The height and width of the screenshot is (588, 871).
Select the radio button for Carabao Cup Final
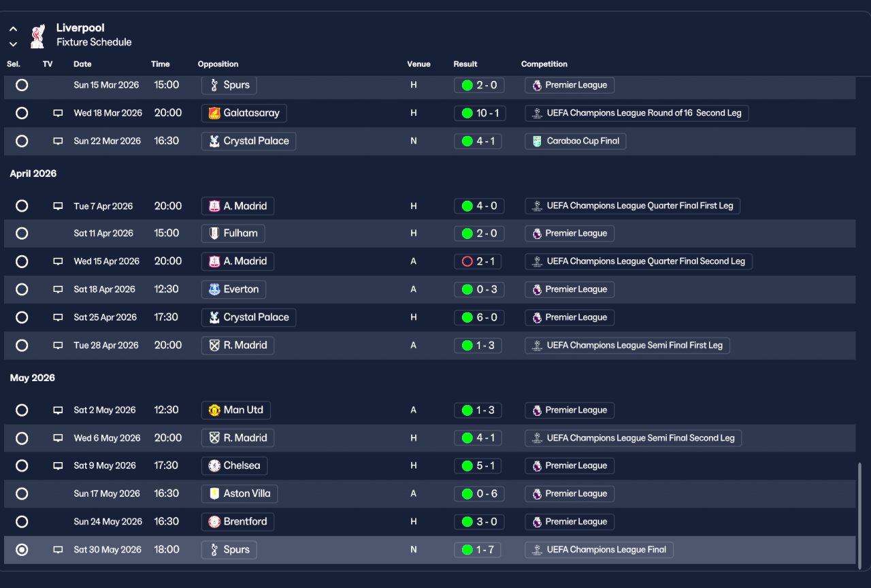click(x=22, y=141)
